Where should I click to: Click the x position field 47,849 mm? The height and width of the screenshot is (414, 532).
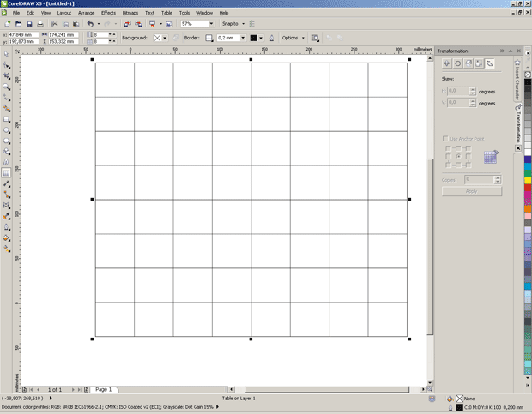tap(23, 34)
